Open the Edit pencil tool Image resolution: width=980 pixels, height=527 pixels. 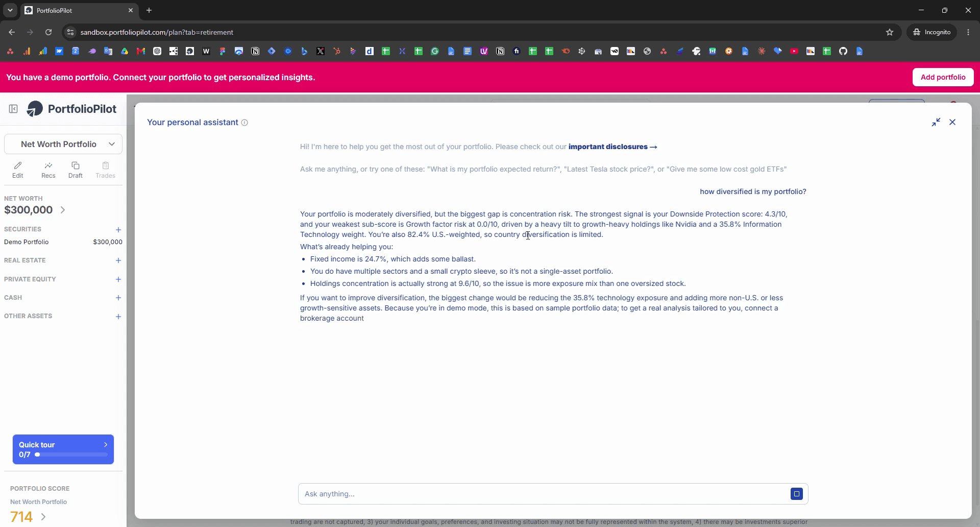point(18,170)
